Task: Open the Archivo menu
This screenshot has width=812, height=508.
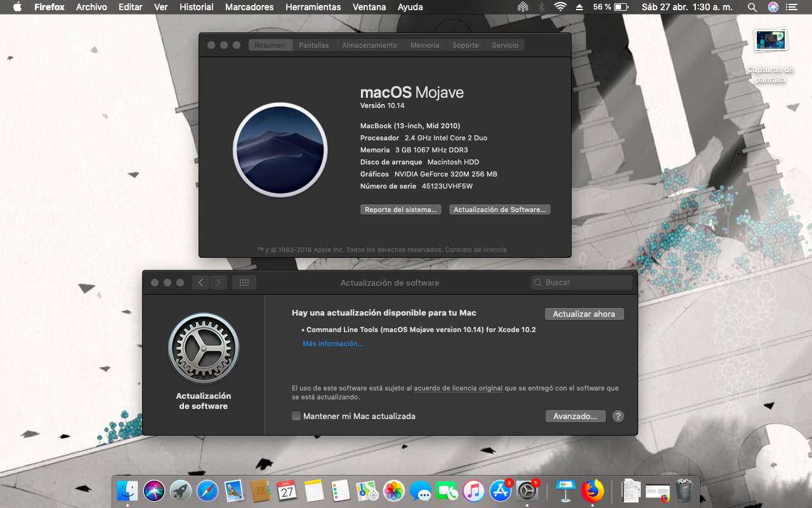Action: (91, 7)
